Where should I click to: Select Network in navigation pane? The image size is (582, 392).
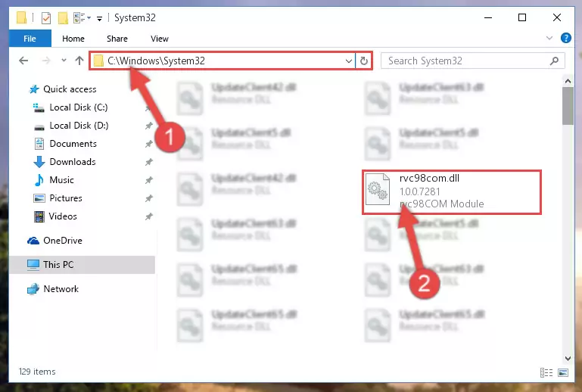pyautogui.click(x=61, y=289)
